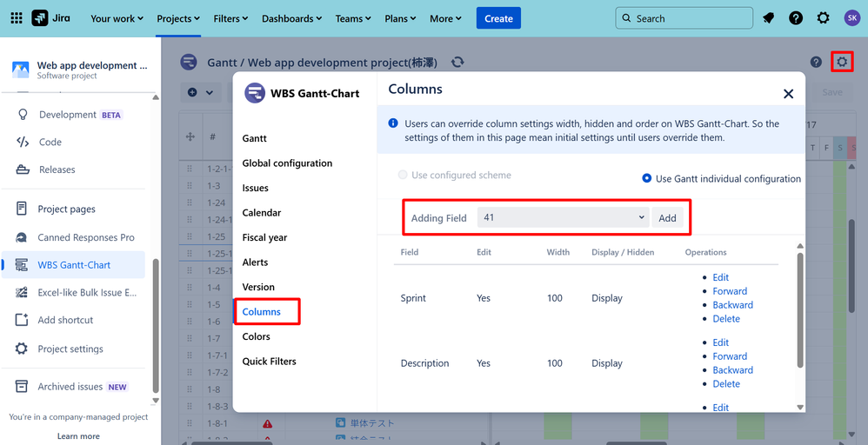Select Columns in settings menu

pos(261,312)
